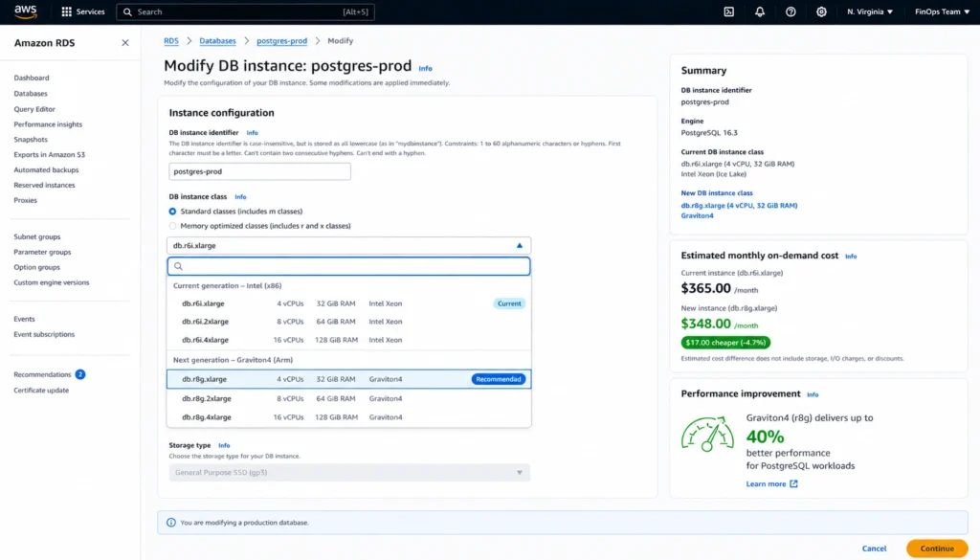Click the external link icon beside Learn more
The height and width of the screenshot is (560, 980).
[x=793, y=483]
